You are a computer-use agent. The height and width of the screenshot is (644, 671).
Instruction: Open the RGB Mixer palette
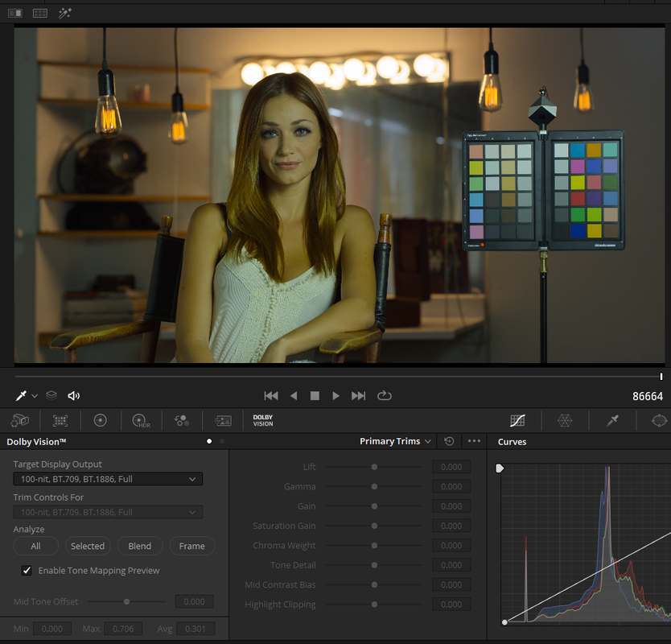click(x=182, y=420)
